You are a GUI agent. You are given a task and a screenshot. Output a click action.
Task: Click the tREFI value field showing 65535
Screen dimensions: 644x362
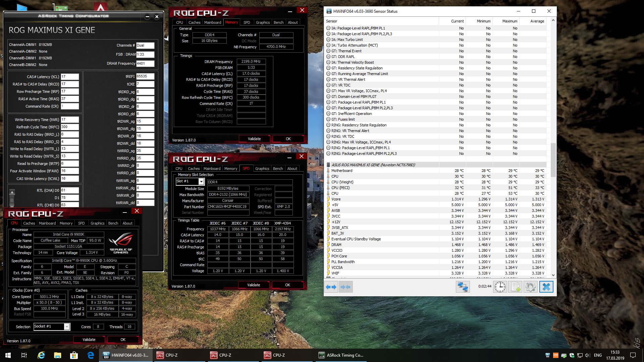click(x=145, y=76)
